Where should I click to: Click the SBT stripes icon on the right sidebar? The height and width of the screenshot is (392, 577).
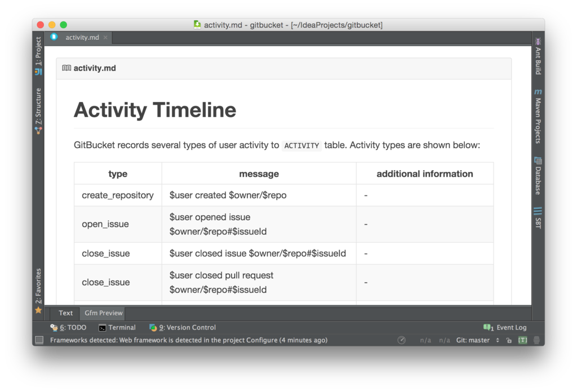[538, 211]
